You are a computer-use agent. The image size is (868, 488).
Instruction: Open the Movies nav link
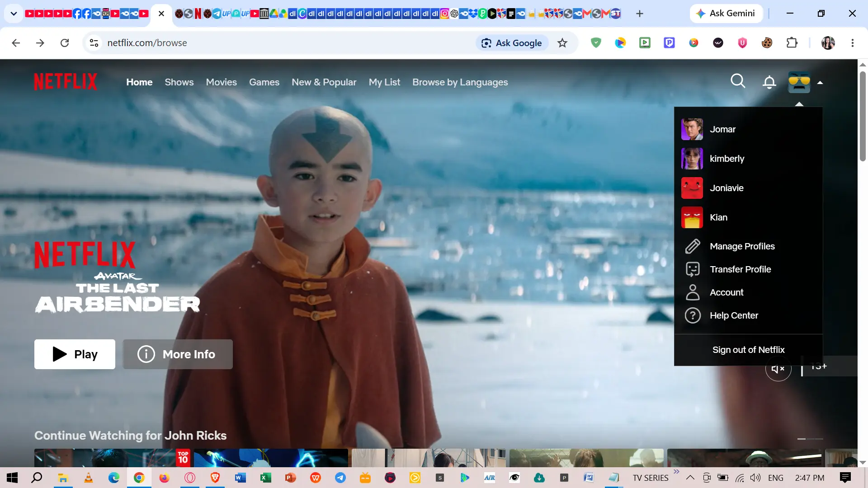[221, 82]
